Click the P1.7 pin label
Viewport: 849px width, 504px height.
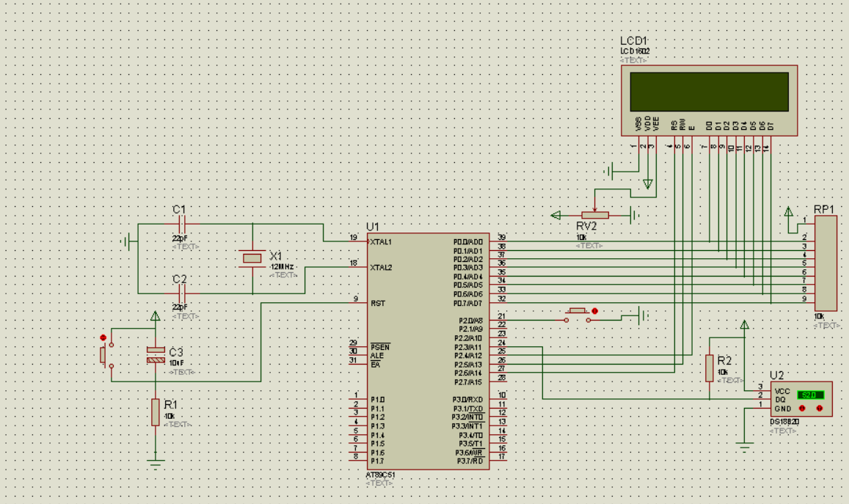pos(377,461)
